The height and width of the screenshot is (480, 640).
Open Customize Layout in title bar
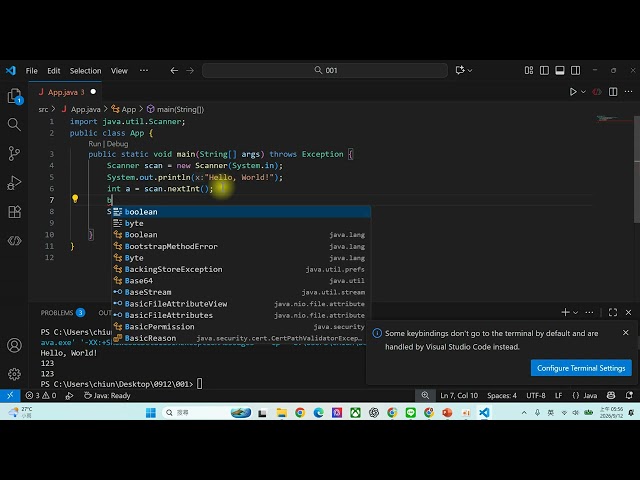pos(529,71)
